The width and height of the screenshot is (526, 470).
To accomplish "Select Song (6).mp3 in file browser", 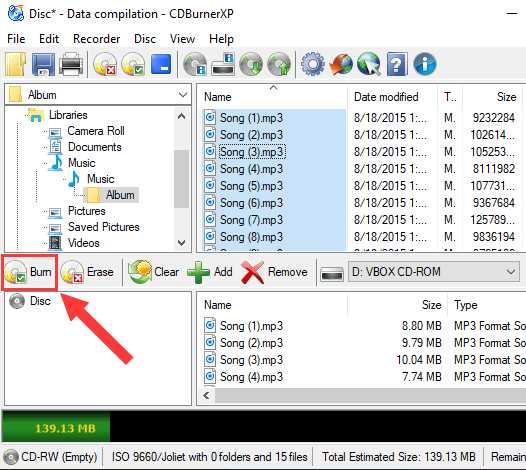I will click(251, 203).
